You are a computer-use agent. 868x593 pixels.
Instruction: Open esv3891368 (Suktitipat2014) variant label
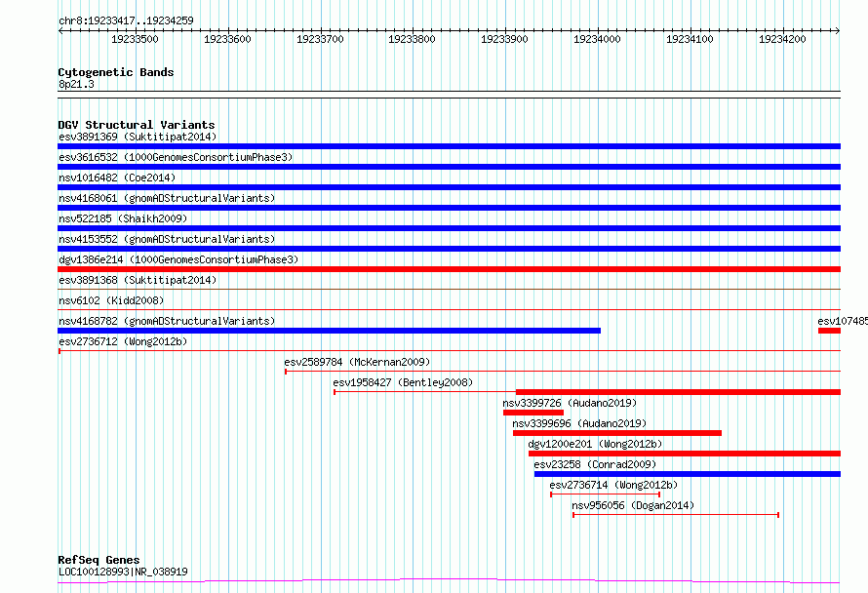click(138, 280)
